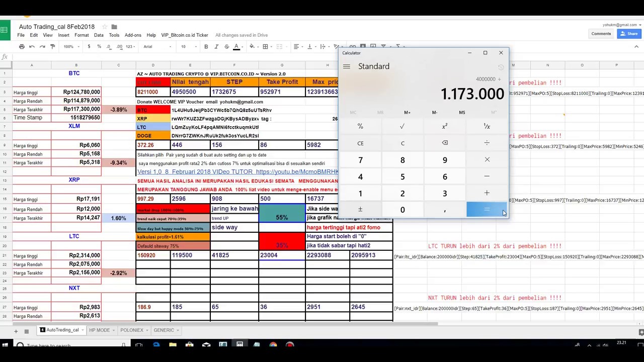Screen dimensions: 644x362
Task: Select the -3.89% cell under BTC
Action: pyautogui.click(x=118, y=110)
